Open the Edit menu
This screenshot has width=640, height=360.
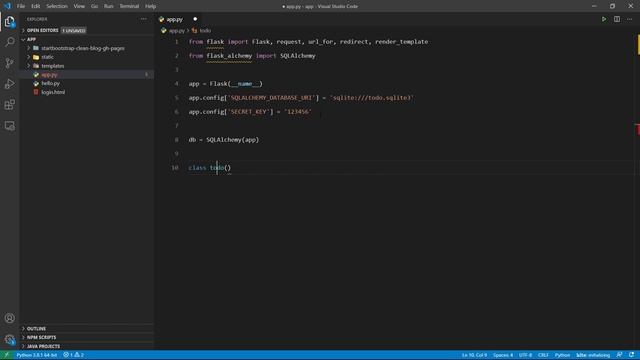[x=36, y=6]
